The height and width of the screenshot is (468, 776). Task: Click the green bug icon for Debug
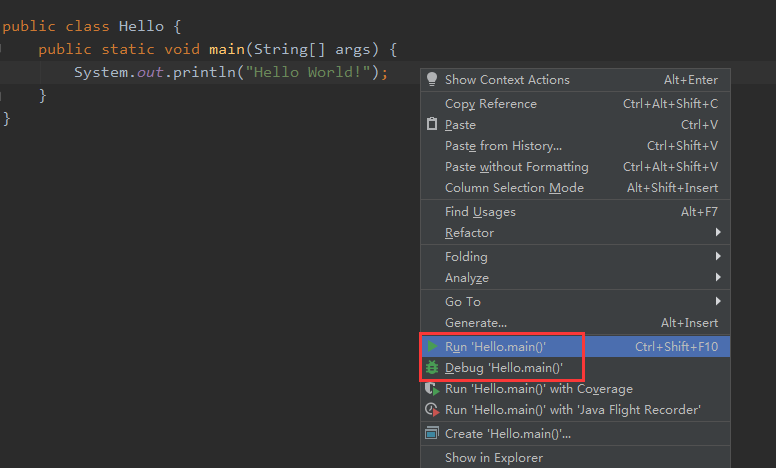432,368
